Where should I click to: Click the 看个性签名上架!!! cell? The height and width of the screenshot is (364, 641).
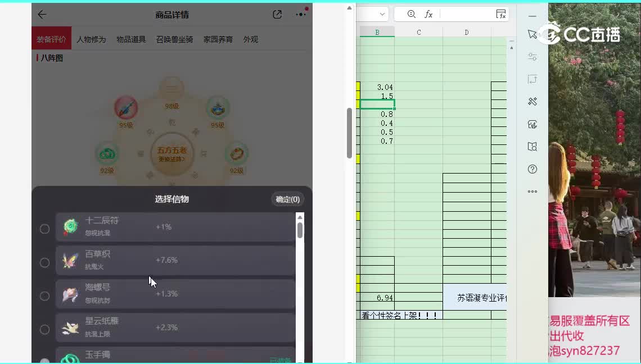click(x=401, y=315)
